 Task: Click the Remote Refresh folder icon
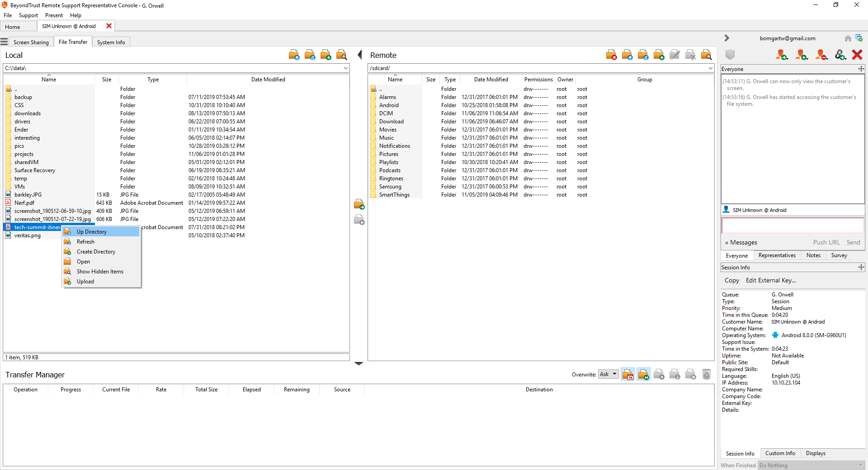[x=643, y=55]
